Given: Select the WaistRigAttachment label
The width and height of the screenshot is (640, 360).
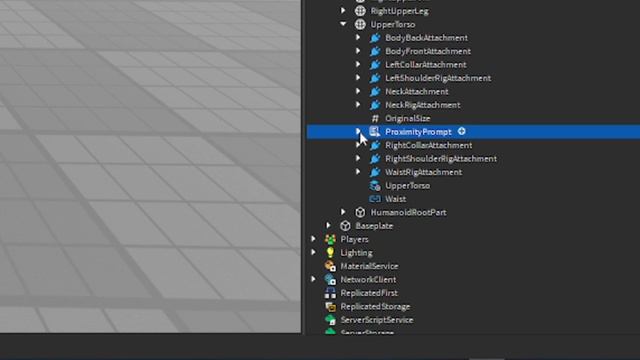Looking at the screenshot, I should [424, 173].
